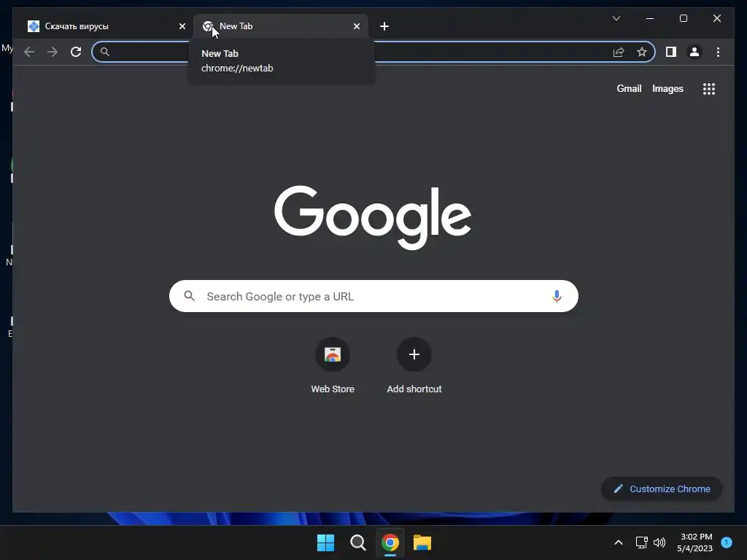
Task: Minimize the Chrome window
Action: 650,18
